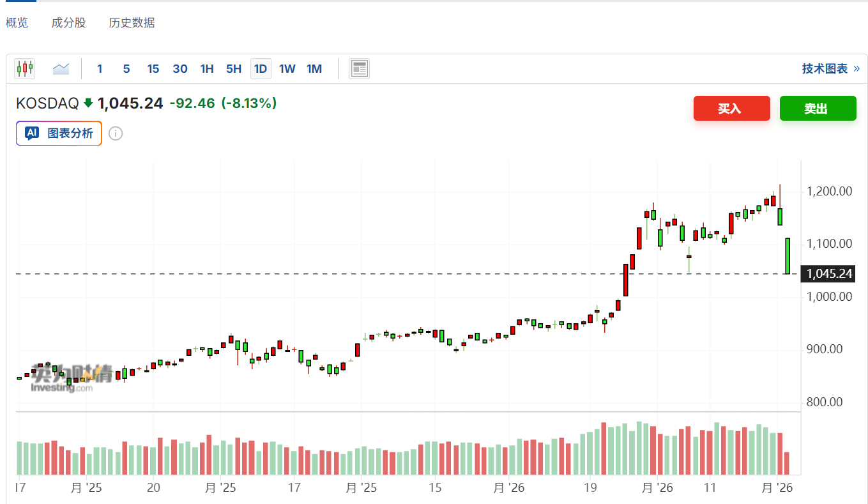Image resolution: width=868 pixels, height=504 pixels.
Task: Switch to the area line chart icon
Action: point(61,68)
